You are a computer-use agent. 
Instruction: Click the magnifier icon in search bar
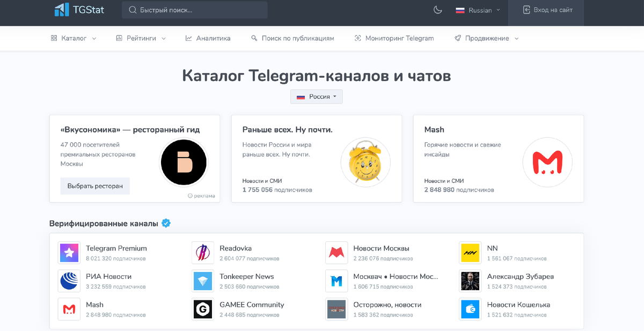click(132, 10)
